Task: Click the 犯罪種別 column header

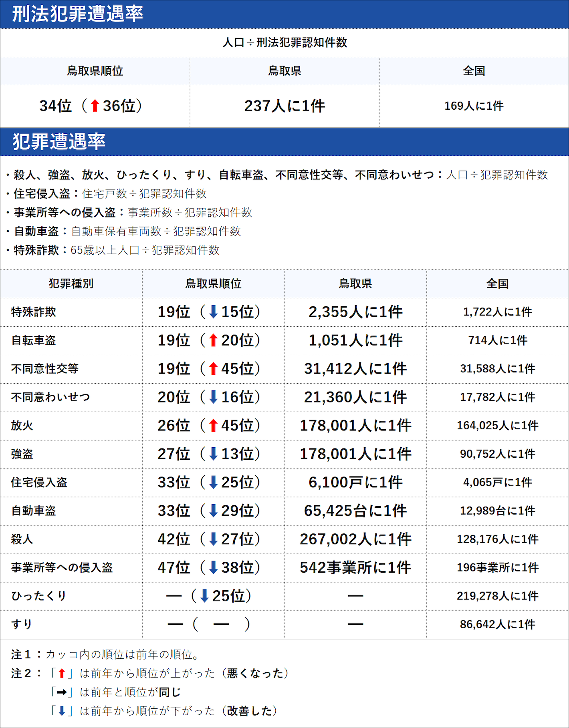Action: [71, 284]
